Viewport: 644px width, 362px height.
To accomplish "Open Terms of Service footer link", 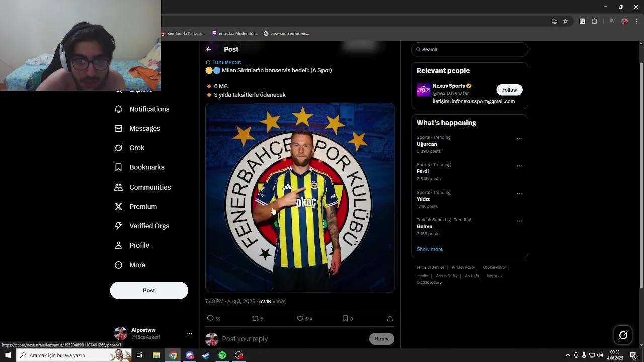I will tap(430, 267).
